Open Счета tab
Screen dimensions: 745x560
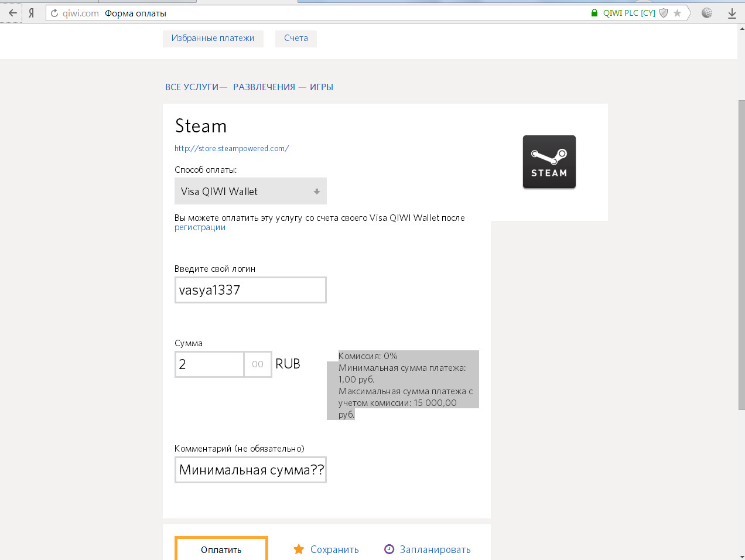[296, 38]
